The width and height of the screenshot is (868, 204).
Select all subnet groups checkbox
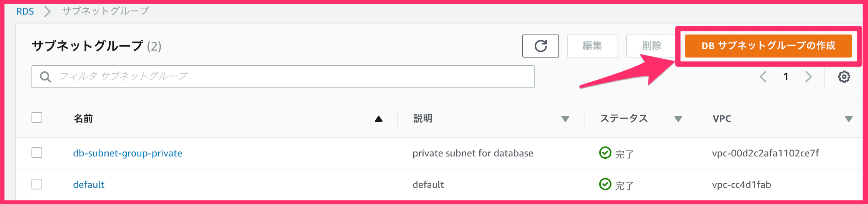pyautogui.click(x=37, y=117)
